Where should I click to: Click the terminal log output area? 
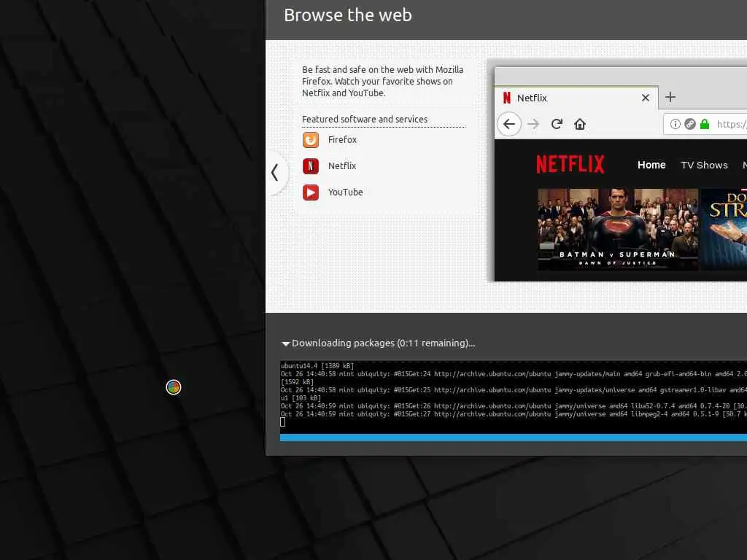click(514, 397)
